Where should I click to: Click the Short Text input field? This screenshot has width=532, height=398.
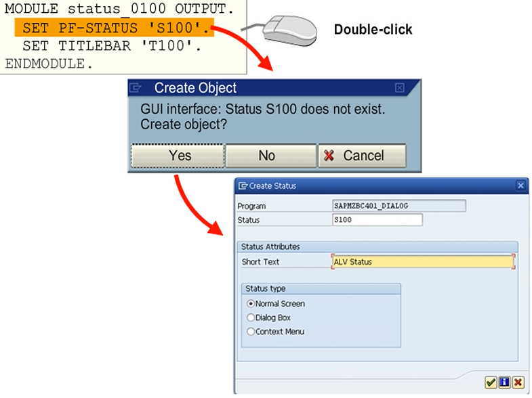click(422, 262)
